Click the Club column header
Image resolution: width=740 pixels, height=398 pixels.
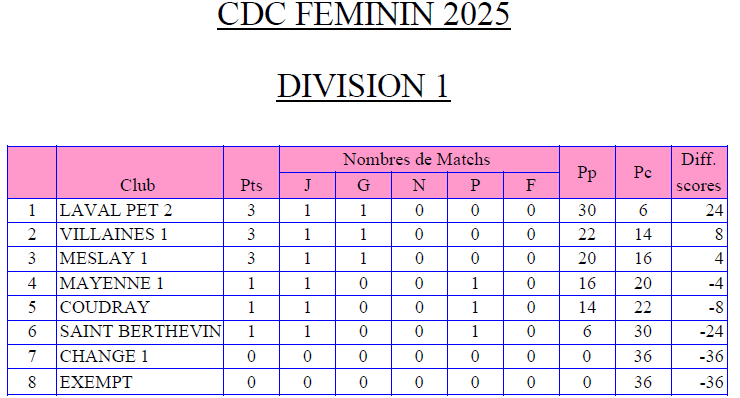(x=140, y=172)
